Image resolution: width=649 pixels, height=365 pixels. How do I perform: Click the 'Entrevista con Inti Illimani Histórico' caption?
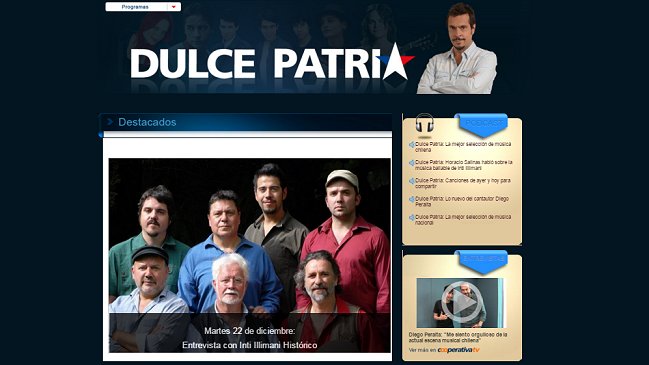pyautogui.click(x=250, y=345)
